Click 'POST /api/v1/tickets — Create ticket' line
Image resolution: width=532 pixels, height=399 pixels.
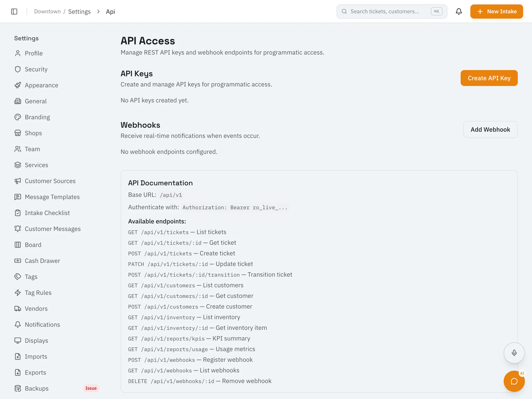point(182,253)
